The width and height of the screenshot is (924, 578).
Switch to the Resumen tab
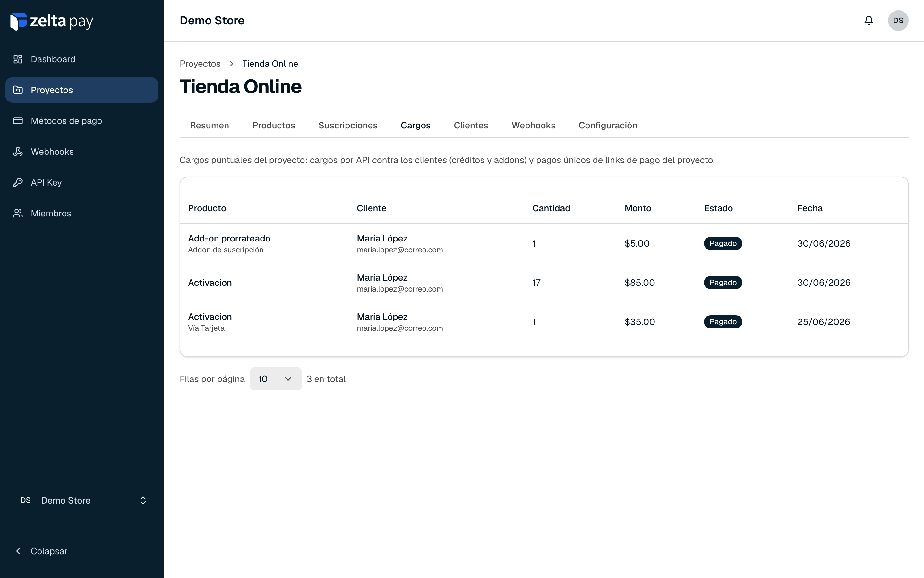[x=209, y=125]
